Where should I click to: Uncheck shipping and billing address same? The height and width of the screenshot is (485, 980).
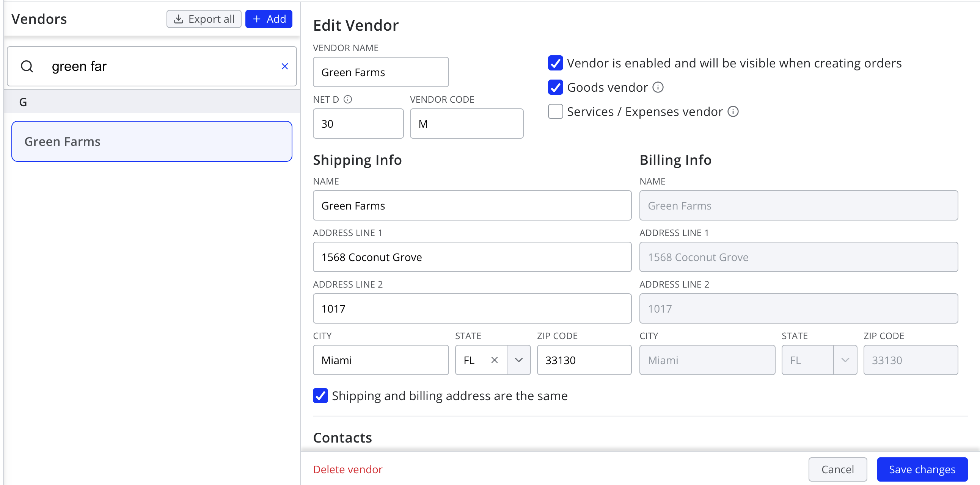(x=320, y=396)
